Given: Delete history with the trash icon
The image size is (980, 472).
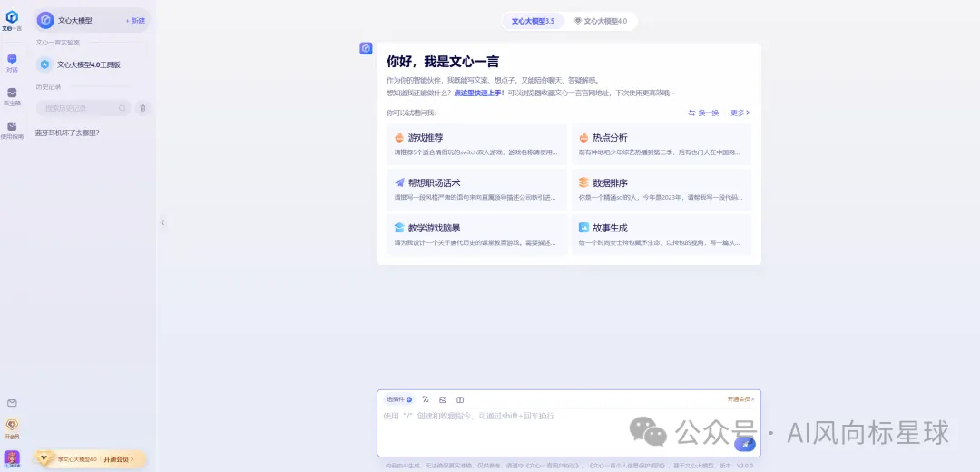Looking at the screenshot, I should click(142, 108).
